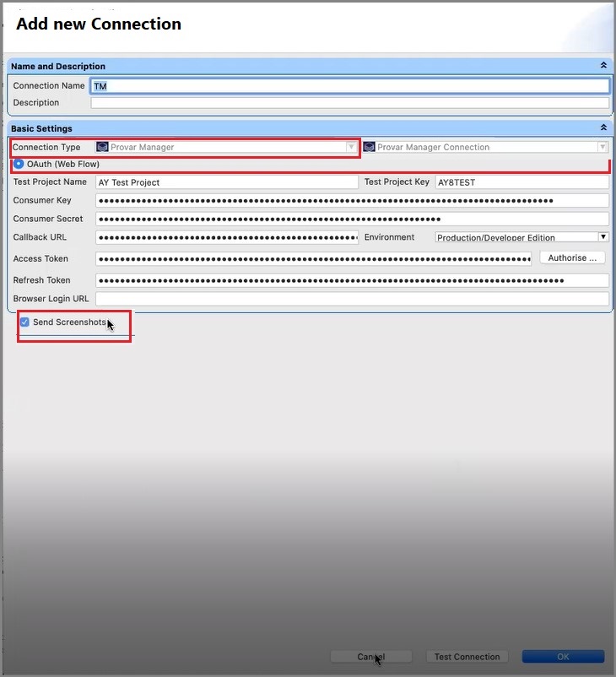Click the Test Project Key field
The image size is (616, 677).
coord(521,182)
